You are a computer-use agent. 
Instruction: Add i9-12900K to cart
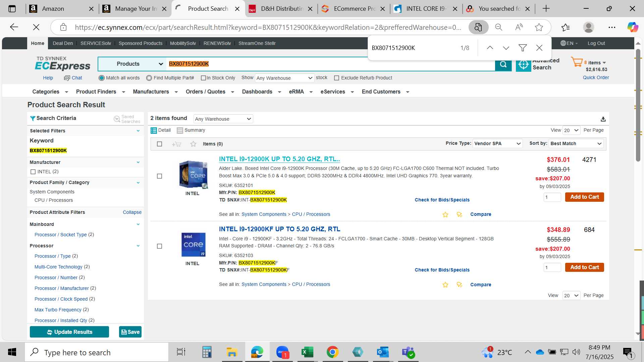click(584, 197)
